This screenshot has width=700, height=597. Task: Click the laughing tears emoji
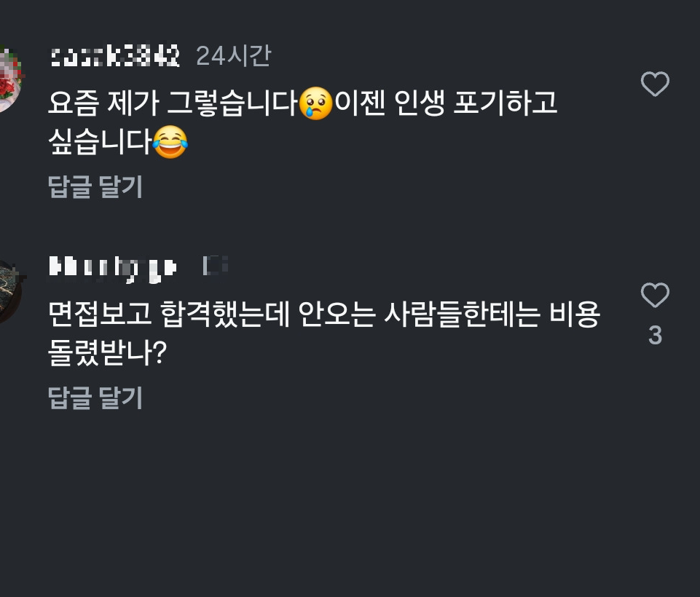click(170, 141)
